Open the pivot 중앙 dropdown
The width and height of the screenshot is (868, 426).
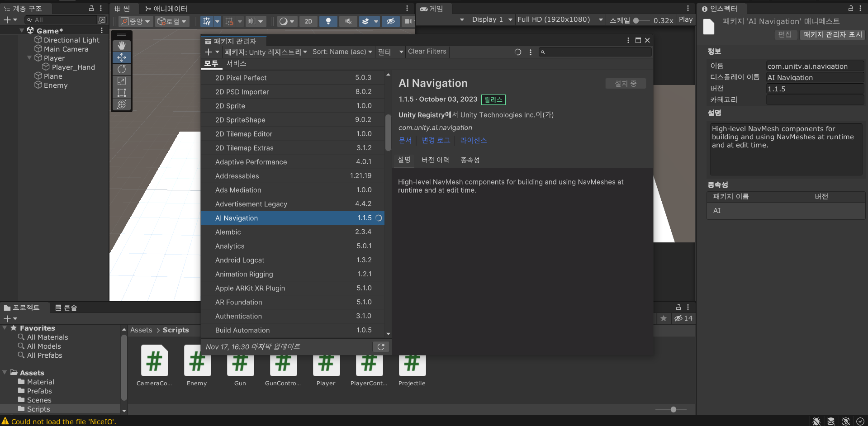(135, 21)
